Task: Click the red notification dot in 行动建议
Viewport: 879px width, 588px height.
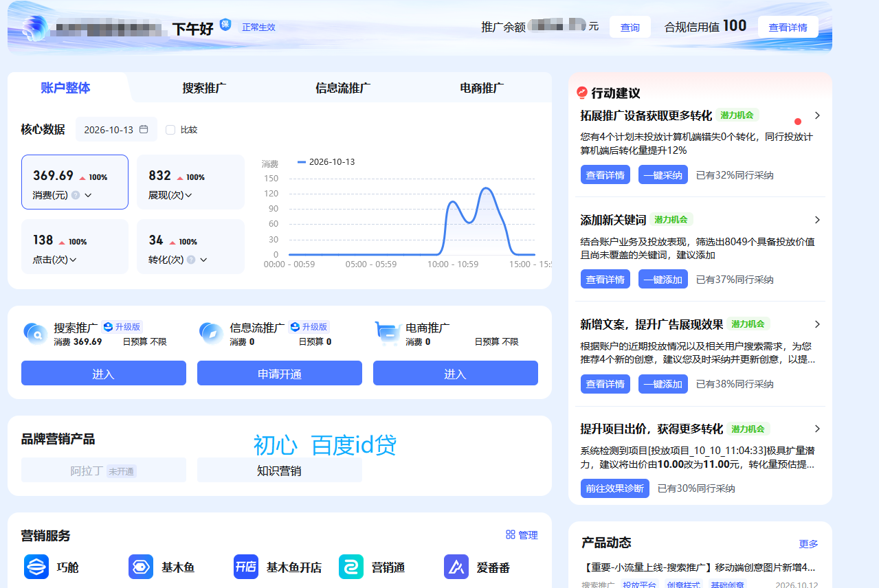Action: tap(798, 121)
